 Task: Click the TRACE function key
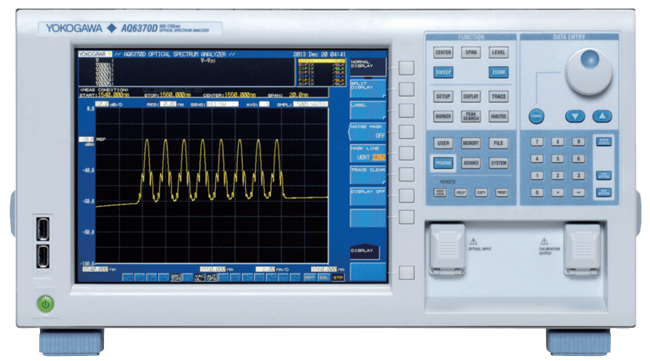(x=498, y=97)
